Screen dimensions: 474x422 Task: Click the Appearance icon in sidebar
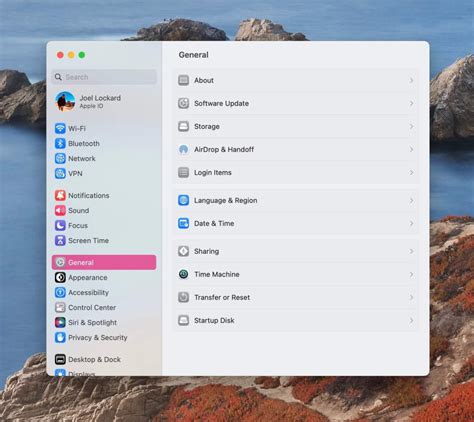pyautogui.click(x=60, y=277)
